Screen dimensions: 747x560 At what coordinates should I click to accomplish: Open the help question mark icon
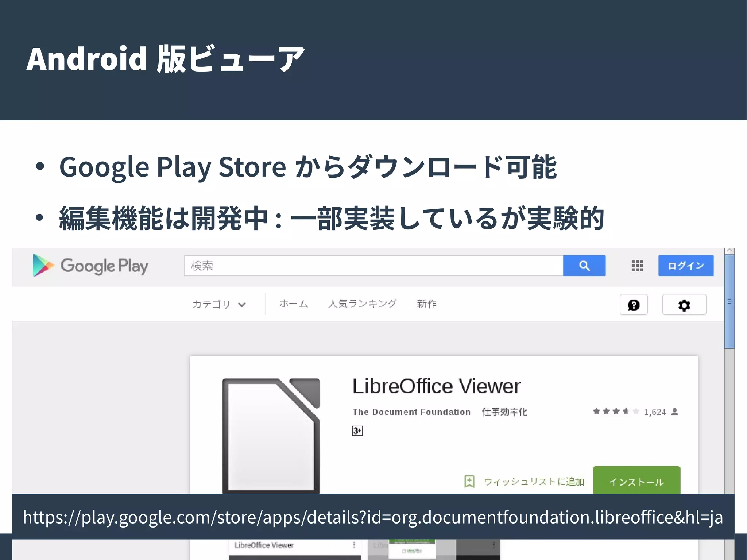point(634,305)
